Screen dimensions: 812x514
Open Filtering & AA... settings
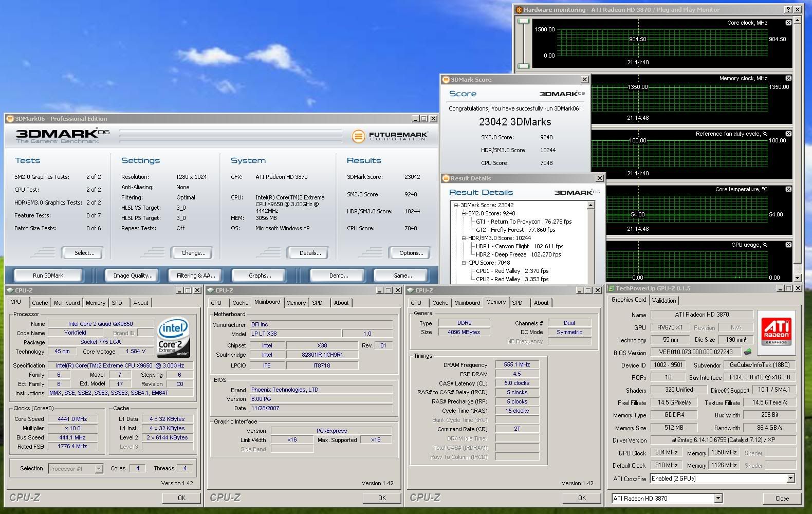point(196,276)
